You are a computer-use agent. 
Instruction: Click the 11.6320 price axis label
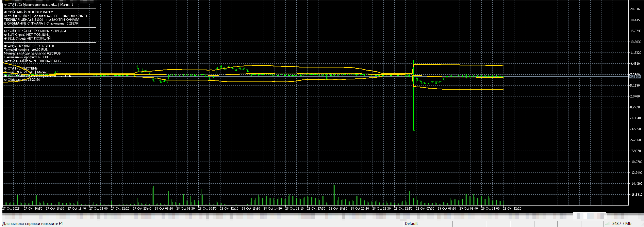point(635,53)
